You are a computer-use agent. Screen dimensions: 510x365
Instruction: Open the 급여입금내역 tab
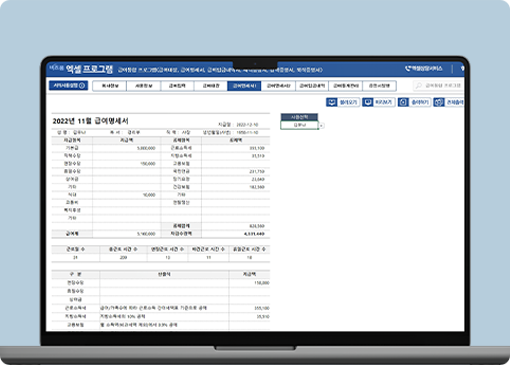pyautogui.click(x=312, y=86)
